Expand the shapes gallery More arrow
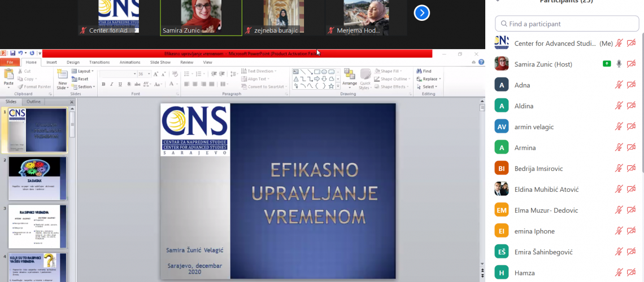The width and height of the screenshot is (644, 282). pyautogui.click(x=338, y=86)
